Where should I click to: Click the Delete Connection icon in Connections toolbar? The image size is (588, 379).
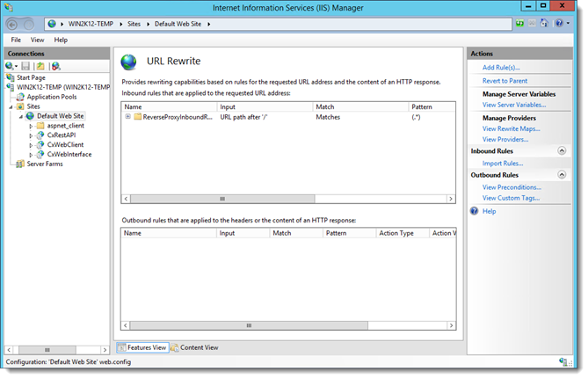coord(55,66)
